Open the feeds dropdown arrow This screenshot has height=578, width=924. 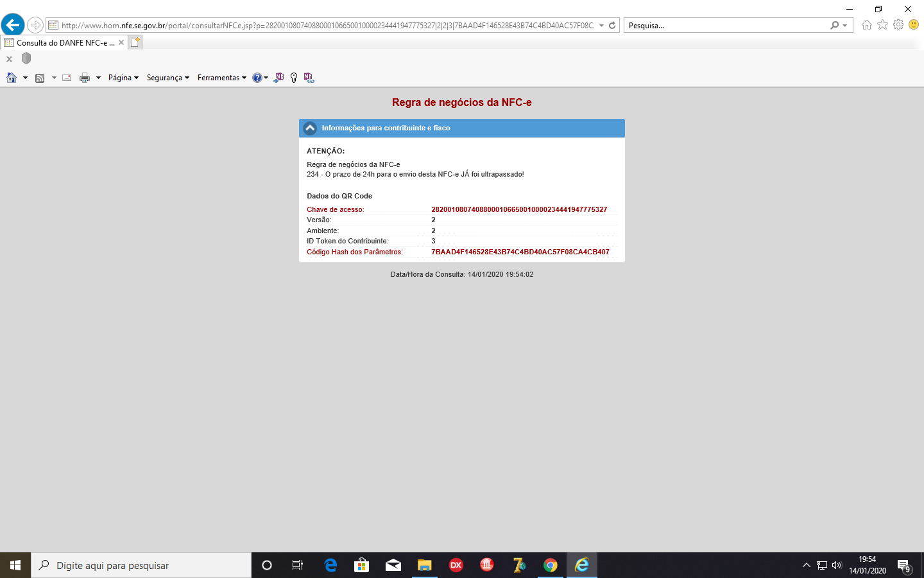click(x=54, y=78)
